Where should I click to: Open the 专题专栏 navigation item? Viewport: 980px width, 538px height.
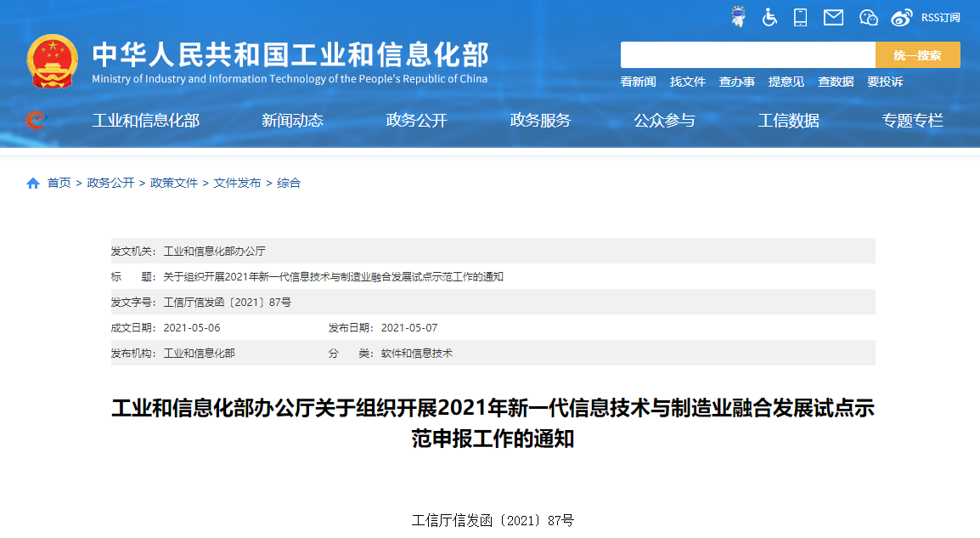point(912,121)
